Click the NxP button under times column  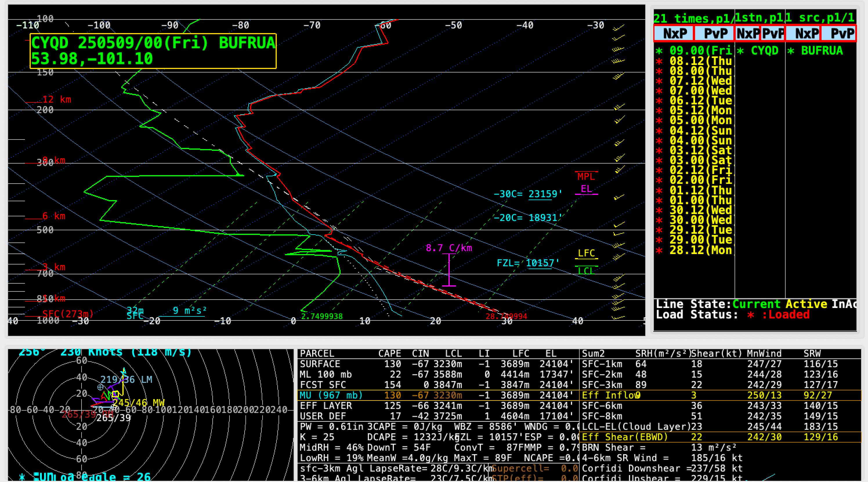674,33
